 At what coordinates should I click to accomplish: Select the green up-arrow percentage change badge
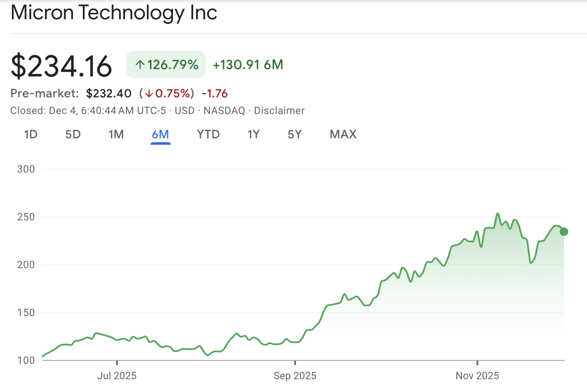click(x=166, y=64)
